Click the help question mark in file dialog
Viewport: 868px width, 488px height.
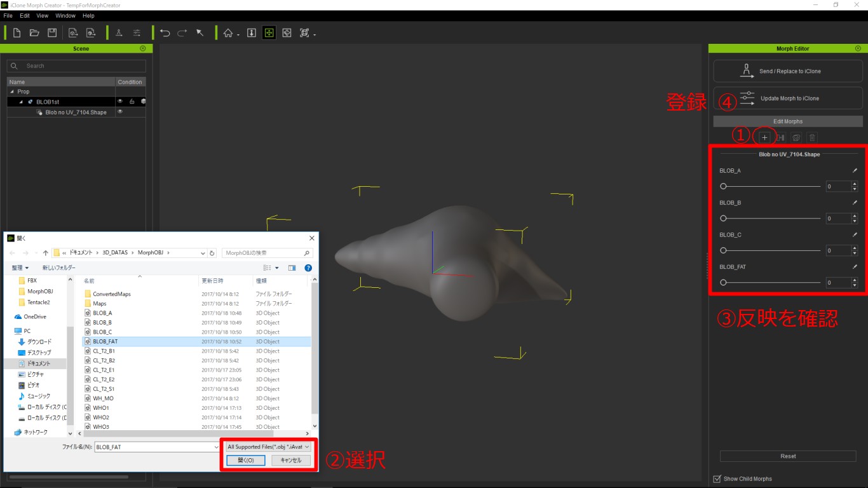pyautogui.click(x=308, y=268)
